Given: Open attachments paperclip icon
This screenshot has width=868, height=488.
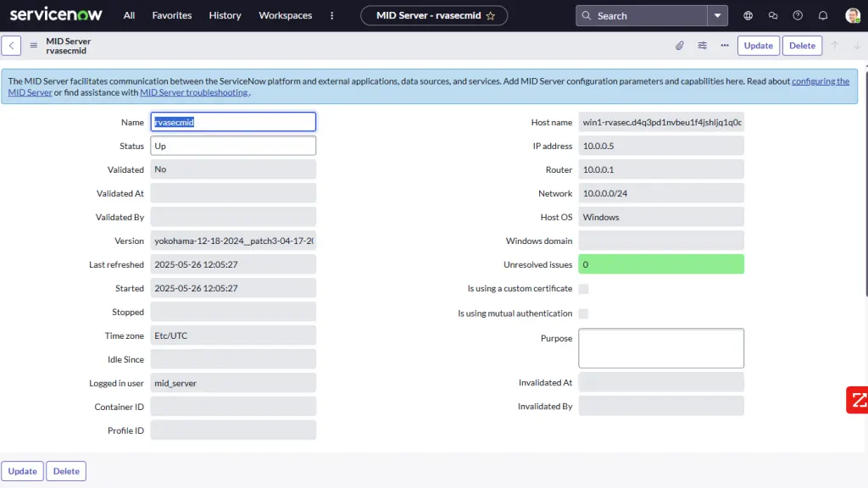Looking at the screenshot, I should point(679,46).
